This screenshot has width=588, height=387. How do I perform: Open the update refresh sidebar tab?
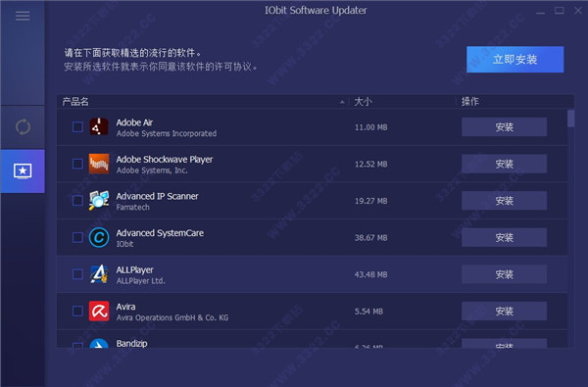coord(23,127)
